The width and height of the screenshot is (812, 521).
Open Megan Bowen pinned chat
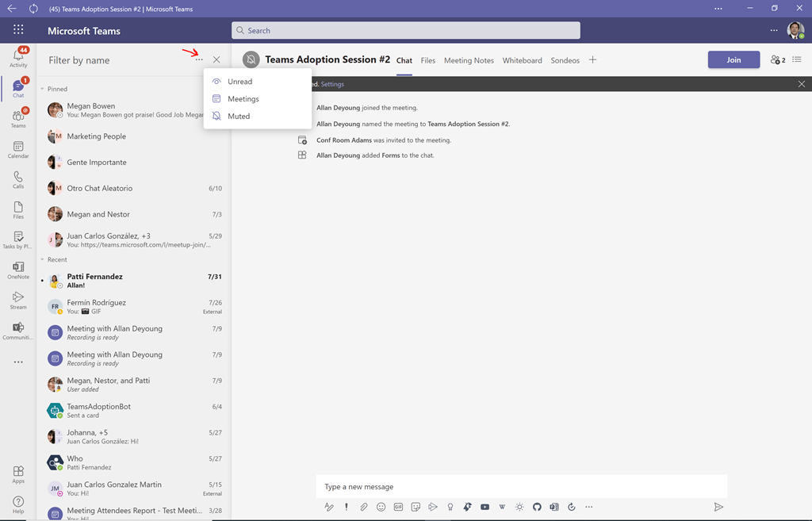133,109
